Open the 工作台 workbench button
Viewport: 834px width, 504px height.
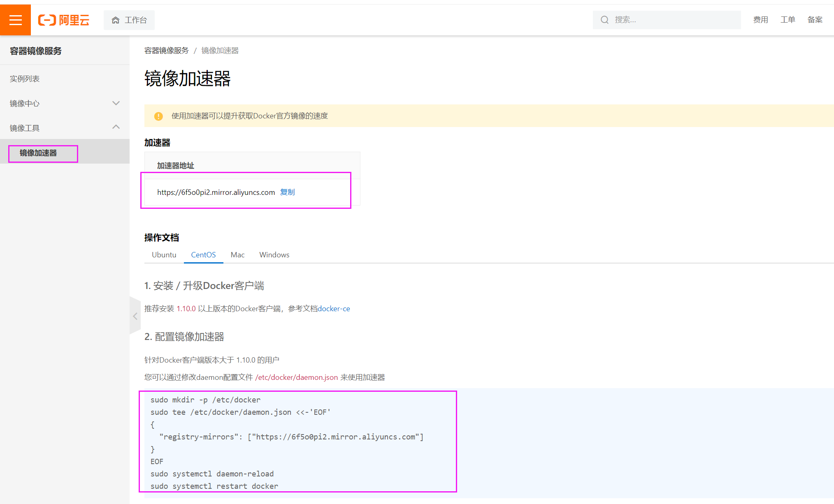point(129,20)
